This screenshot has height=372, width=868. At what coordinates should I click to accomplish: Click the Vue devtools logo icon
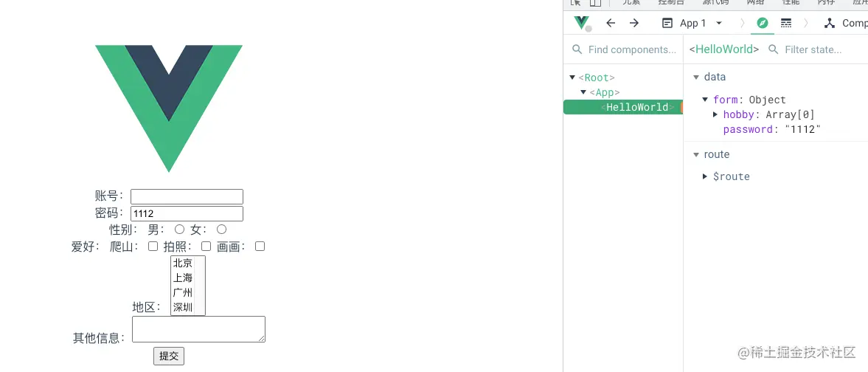click(582, 24)
